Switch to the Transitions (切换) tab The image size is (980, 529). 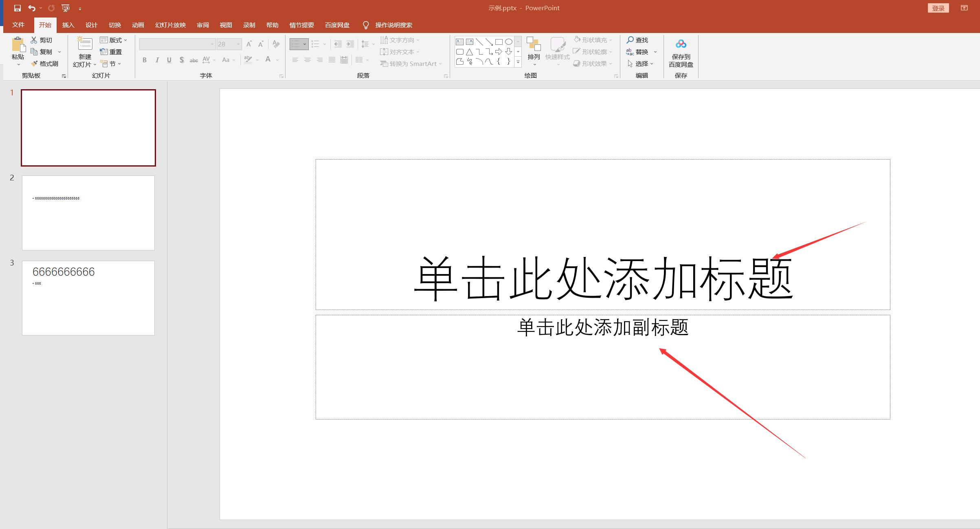[x=115, y=25]
